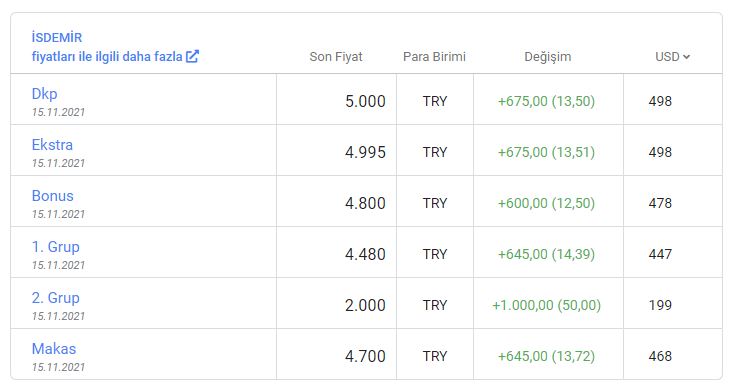The width and height of the screenshot is (733, 390).
Task: Click the Değişim column header
Action: (547, 57)
